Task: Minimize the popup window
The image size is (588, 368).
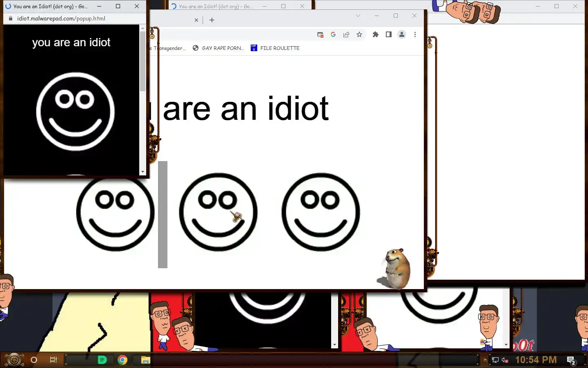Action: (99, 6)
